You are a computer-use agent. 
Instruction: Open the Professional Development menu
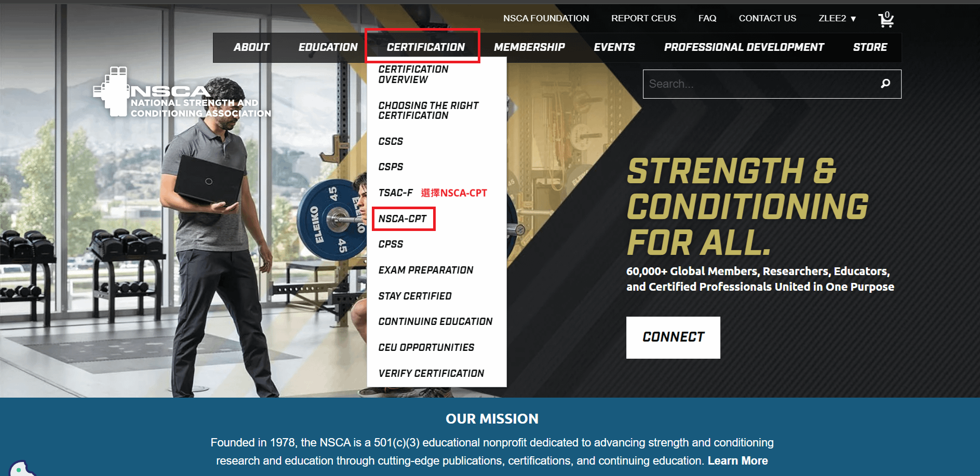click(744, 47)
